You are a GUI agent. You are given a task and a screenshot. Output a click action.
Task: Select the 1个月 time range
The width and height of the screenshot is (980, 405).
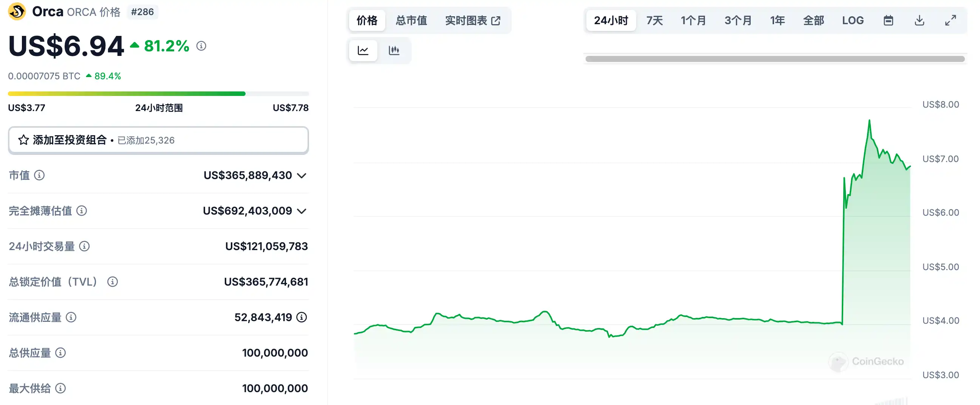[x=693, y=20]
